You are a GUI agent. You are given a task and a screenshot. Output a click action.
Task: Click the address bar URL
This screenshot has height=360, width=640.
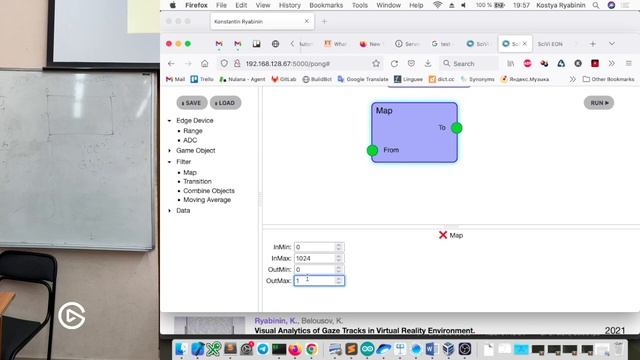288,64
